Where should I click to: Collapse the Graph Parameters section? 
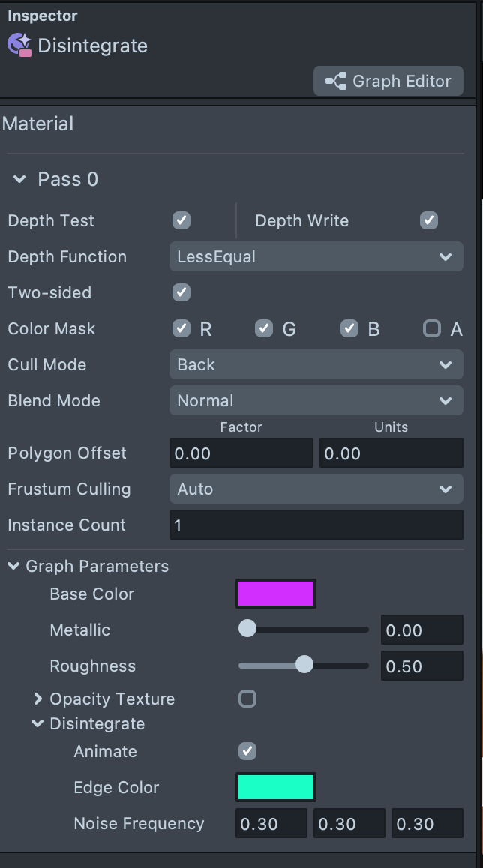click(x=12, y=567)
